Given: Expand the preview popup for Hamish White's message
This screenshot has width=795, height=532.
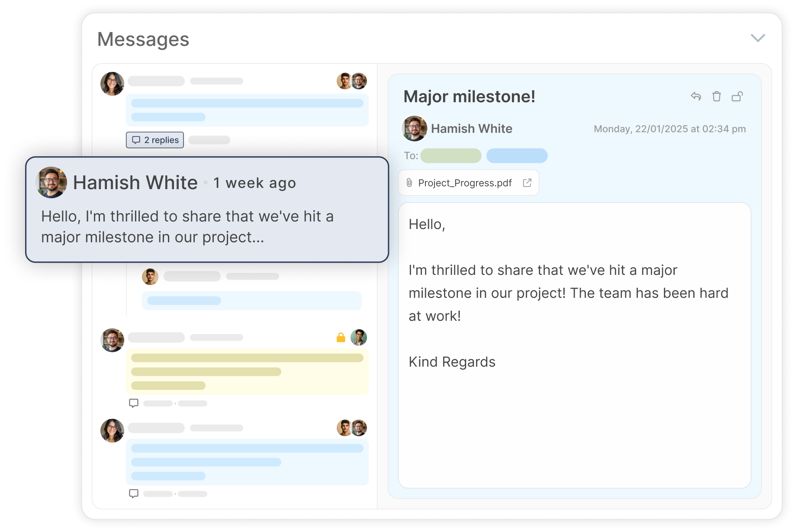Looking at the screenshot, I should point(208,210).
